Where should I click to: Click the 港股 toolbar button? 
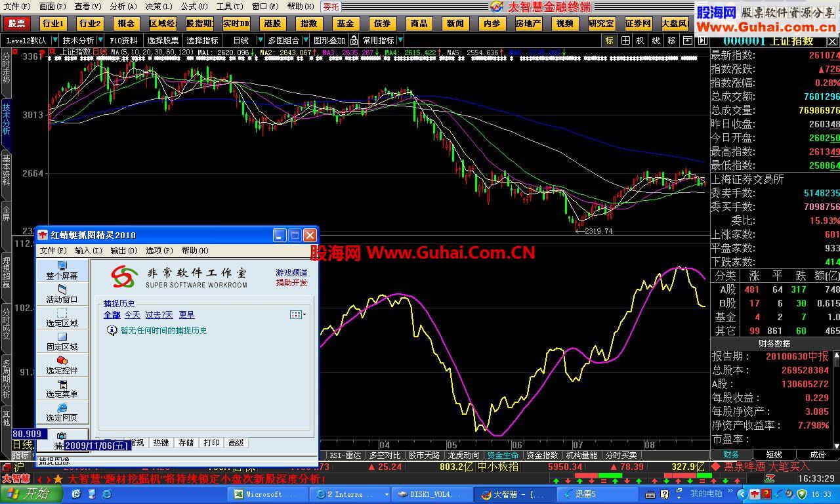point(272,23)
